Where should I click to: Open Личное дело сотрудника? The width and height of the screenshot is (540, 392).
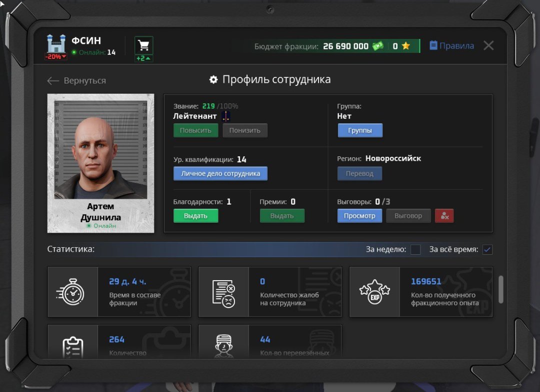(x=220, y=173)
